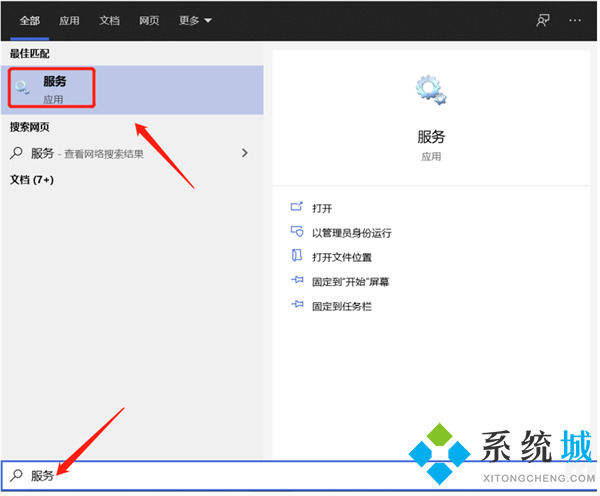This screenshot has width=600, height=496.
Task: Click the 最佳匹配 section label
Action: point(30,54)
